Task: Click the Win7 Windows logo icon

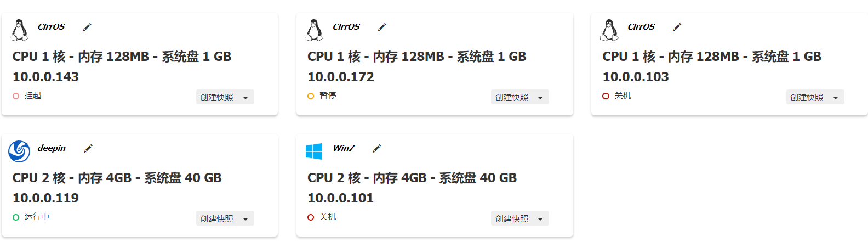Action: point(314,151)
